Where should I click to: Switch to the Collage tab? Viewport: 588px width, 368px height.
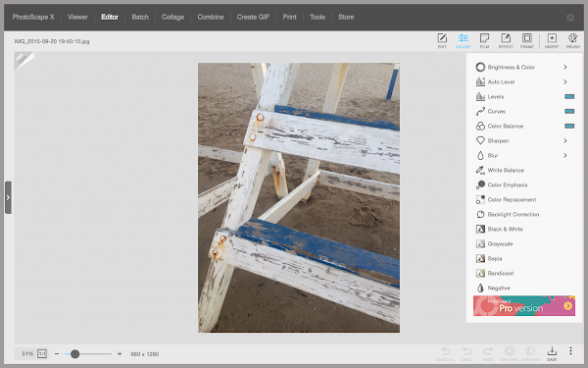[x=172, y=17]
